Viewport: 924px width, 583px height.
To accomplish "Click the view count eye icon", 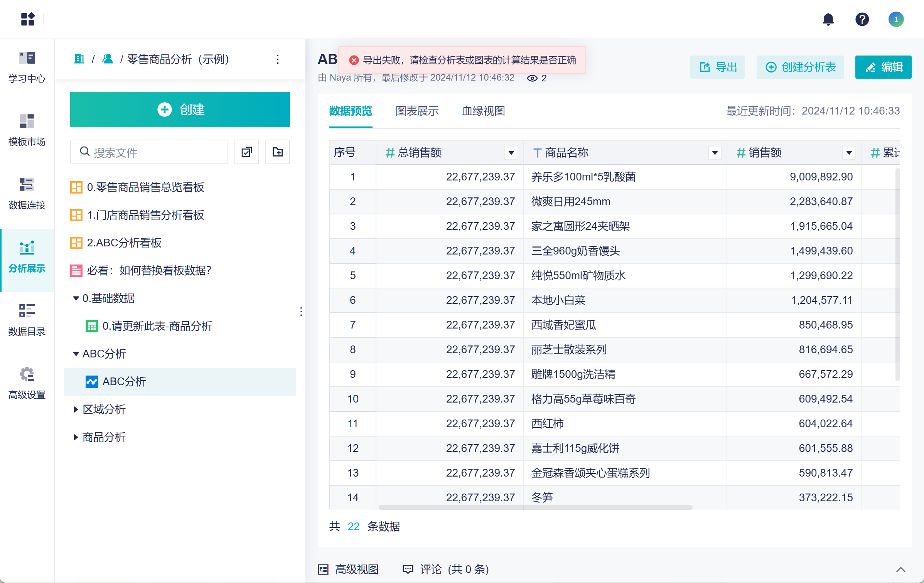I will (532, 78).
